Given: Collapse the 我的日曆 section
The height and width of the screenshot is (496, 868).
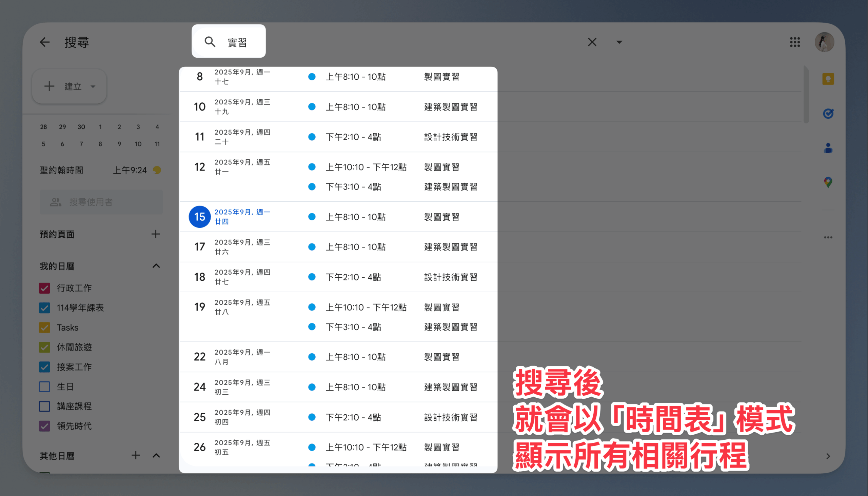Looking at the screenshot, I should coord(156,266).
